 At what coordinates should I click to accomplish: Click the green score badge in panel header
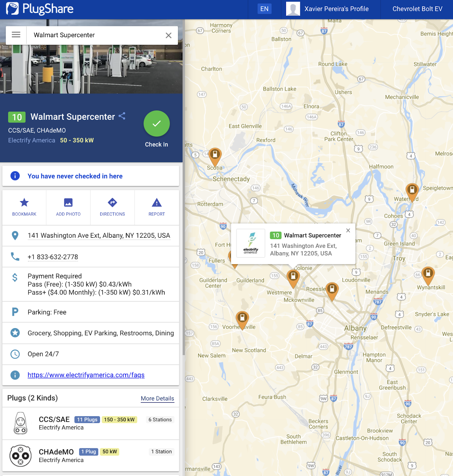click(17, 117)
